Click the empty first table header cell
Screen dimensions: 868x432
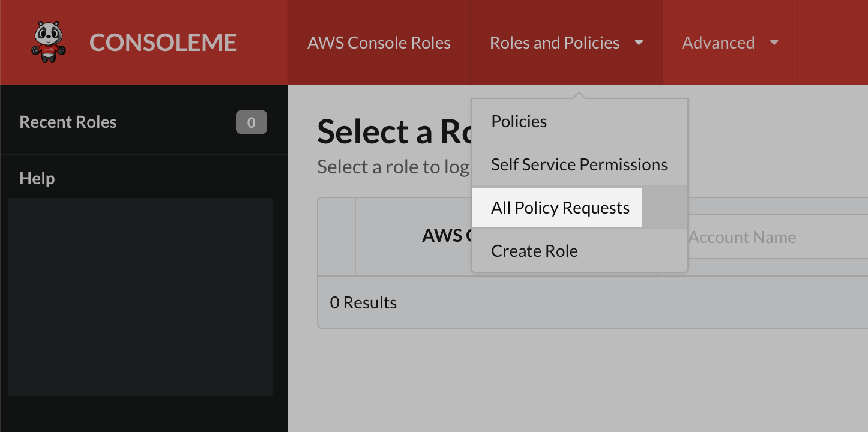[337, 236]
